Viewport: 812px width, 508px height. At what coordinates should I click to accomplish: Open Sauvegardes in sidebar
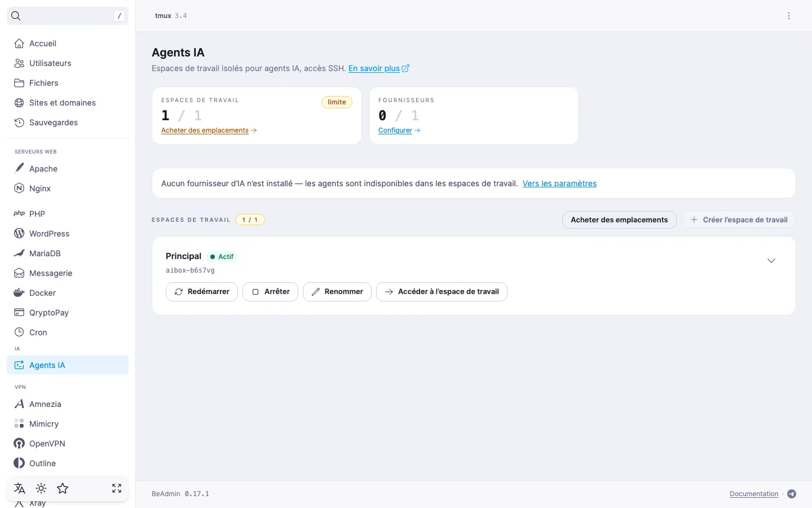68,122
